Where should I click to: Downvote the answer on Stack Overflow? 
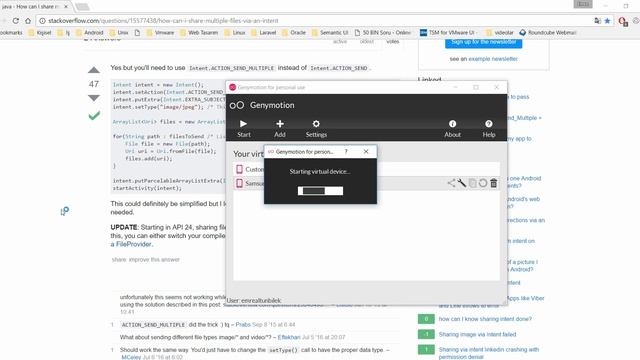tap(94, 98)
